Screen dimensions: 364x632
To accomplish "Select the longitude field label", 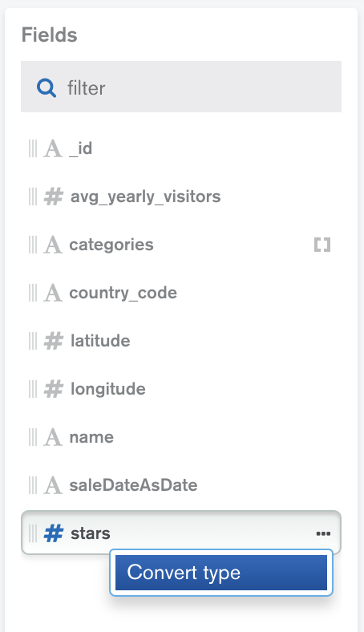I will point(108,389).
